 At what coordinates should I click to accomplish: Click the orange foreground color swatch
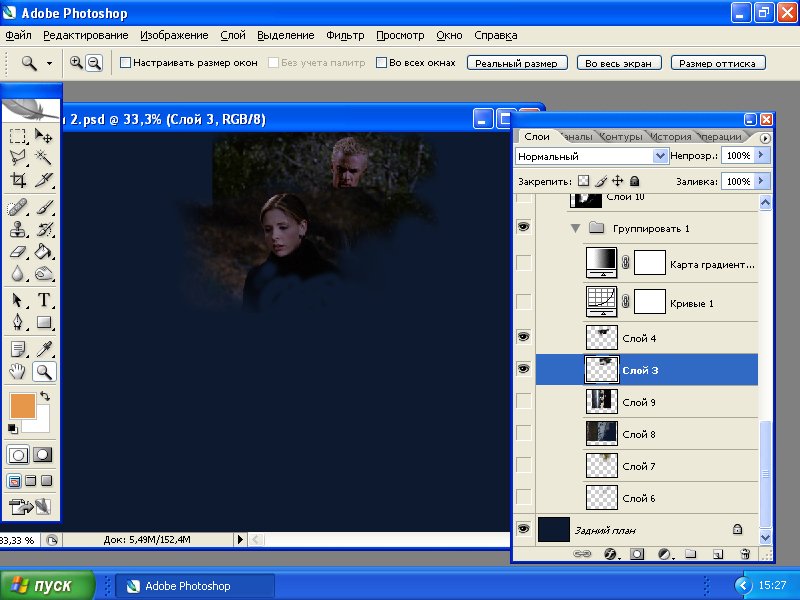(x=22, y=405)
